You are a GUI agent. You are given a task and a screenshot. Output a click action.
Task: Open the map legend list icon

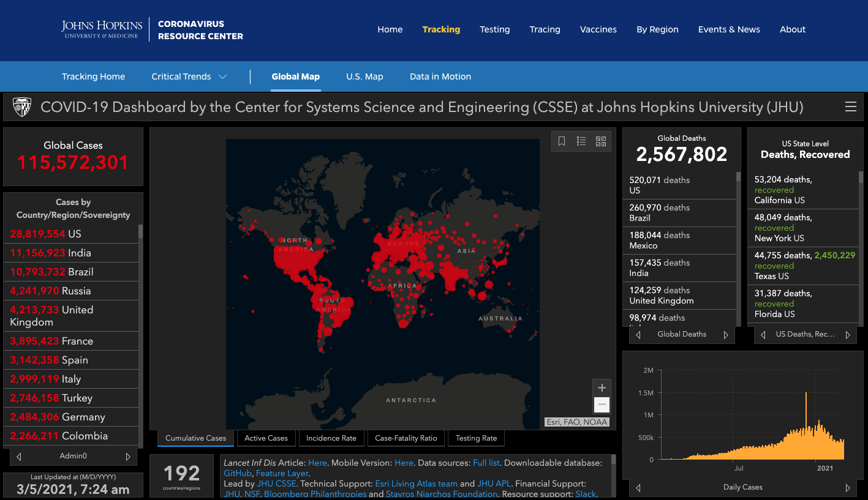[581, 141]
